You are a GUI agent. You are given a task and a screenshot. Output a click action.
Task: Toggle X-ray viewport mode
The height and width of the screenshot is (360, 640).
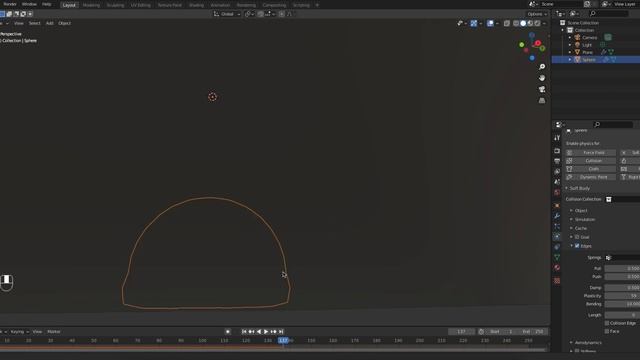[x=507, y=23]
